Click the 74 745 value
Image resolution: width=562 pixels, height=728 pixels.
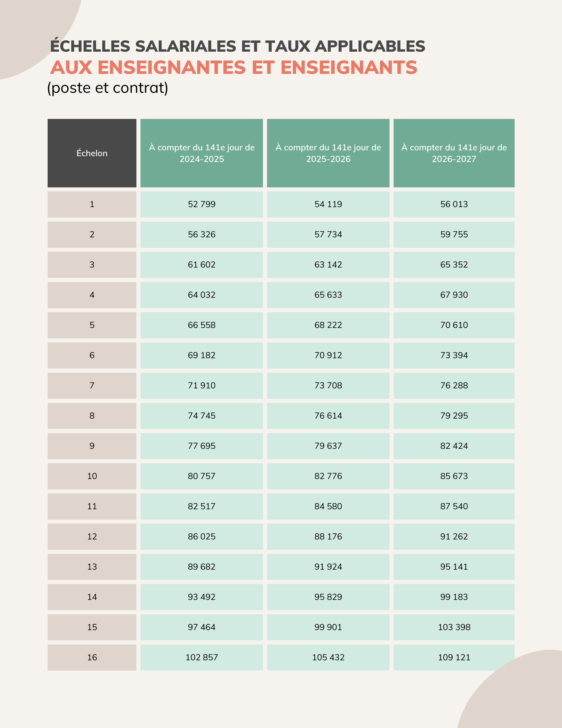point(202,416)
